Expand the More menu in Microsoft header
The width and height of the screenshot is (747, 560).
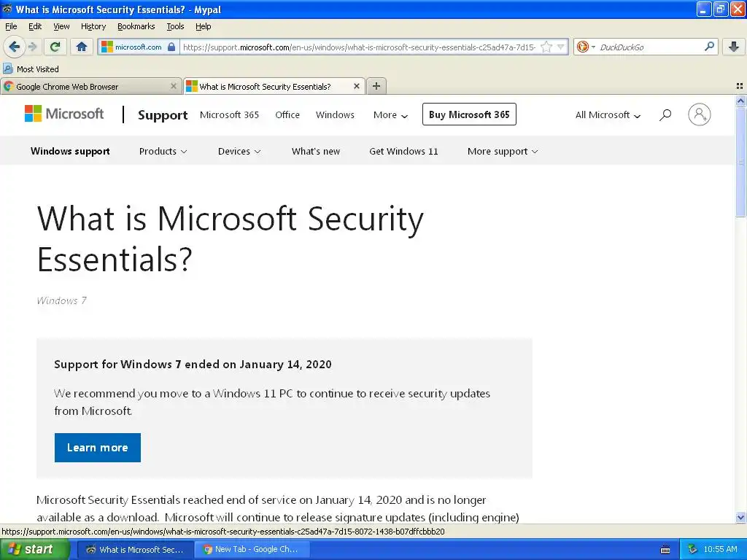(x=391, y=114)
